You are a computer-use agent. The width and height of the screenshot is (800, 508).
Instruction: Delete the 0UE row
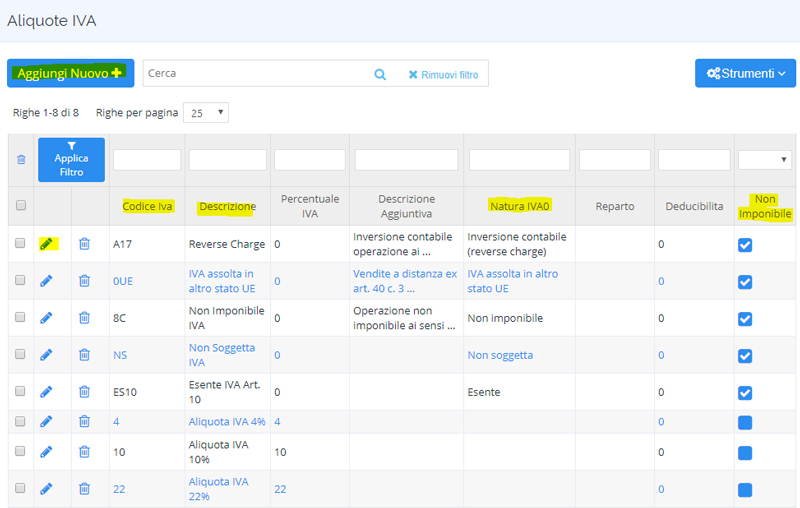(x=84, y=281)
